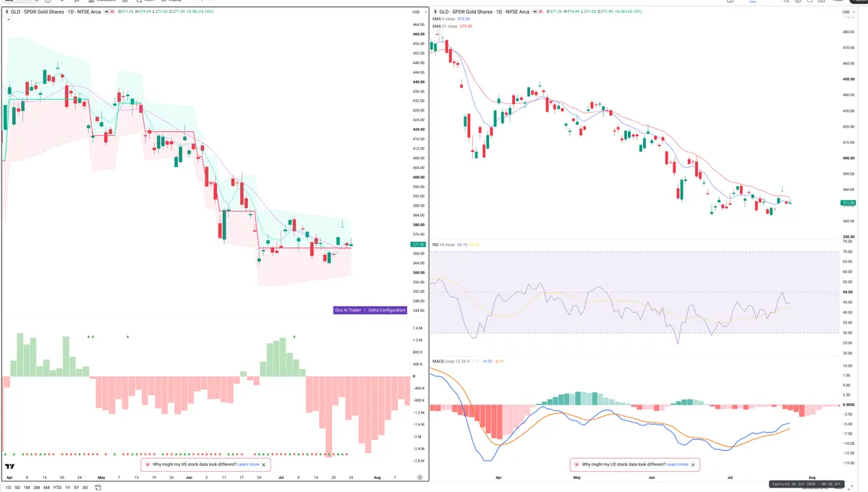Dismiss the right chart US stock data banner
This screenshot has width=868, height=492.
pos(694,465)
